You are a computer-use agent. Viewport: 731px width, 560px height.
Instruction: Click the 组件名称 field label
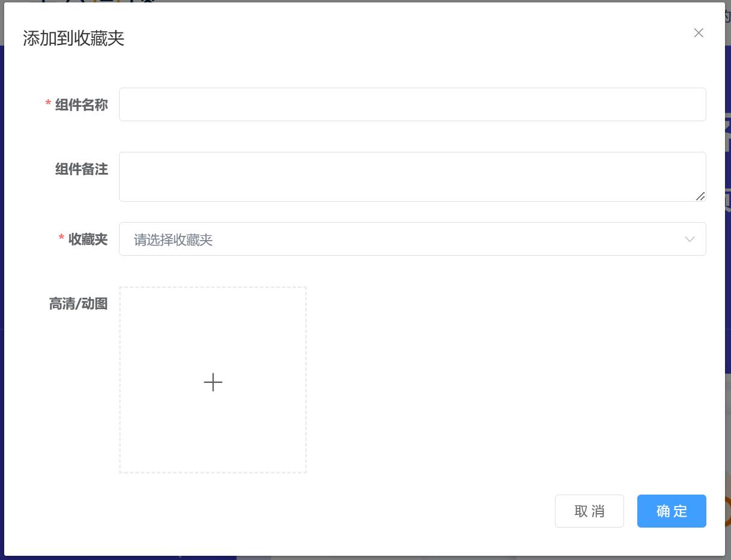pos(82,105)
